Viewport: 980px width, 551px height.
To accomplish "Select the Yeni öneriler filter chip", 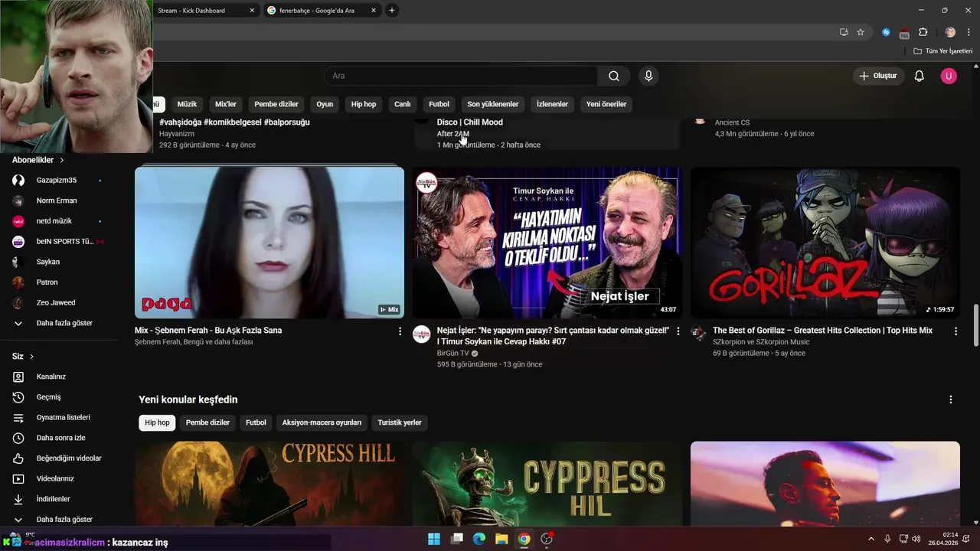I will pyautogui.click(x=606, y=104).
